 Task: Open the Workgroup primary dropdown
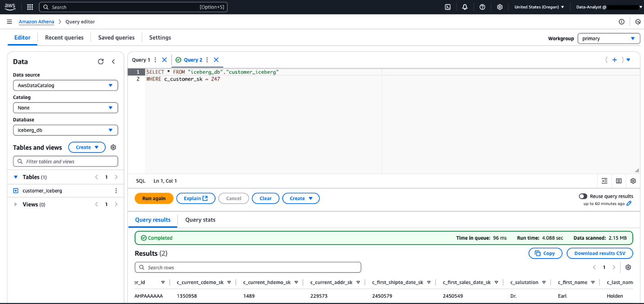pyautogui.click(x=609, y=38)
